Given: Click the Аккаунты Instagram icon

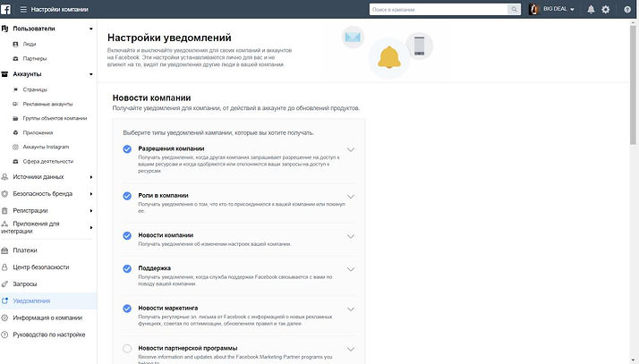Looking at the screenshot, I should pyautogui.click(x=15, y=147).
